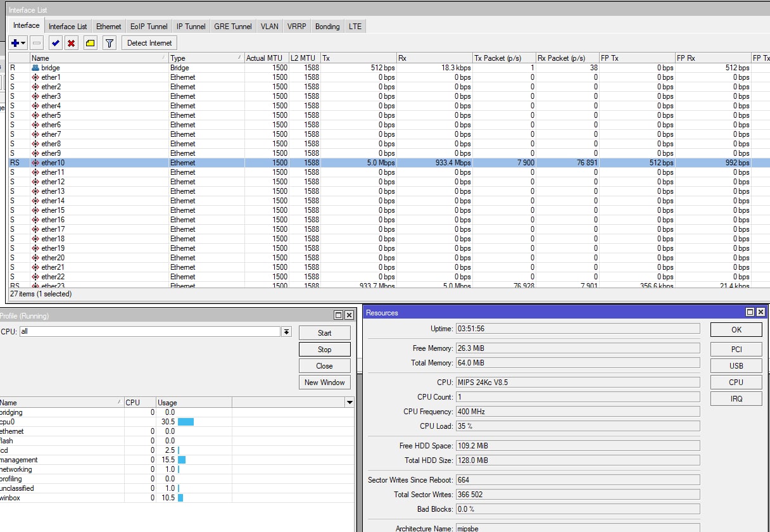This screenshot has width=770, height=532.
Task: Switch to the VLAN tab
Action: tap(269, 27)
